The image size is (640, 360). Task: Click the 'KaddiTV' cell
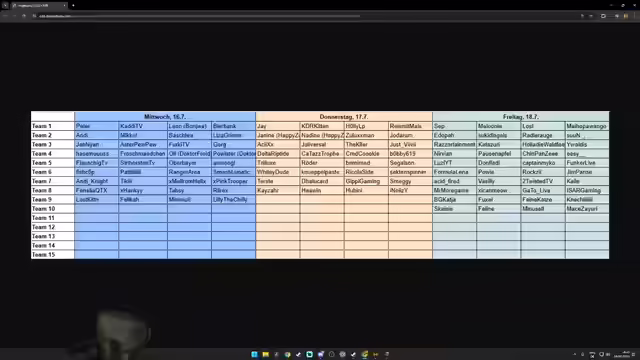pos(143,126)
